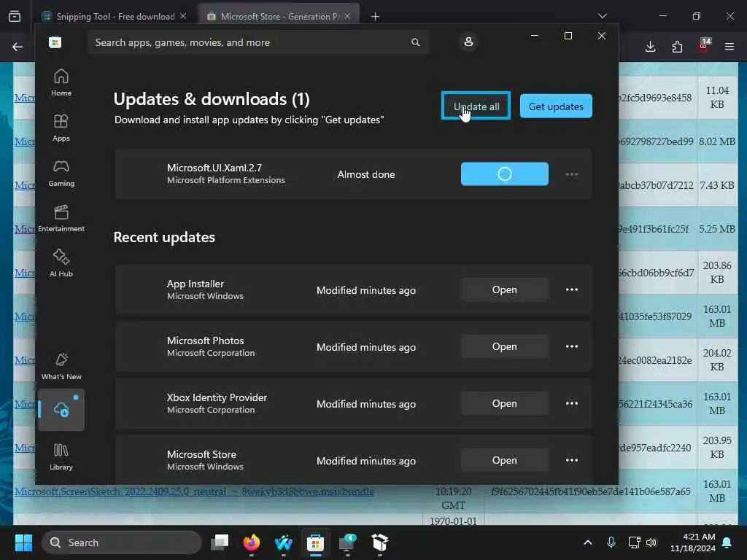This screenshot has height=560, width=747.
Task: Open browser downloads panel
Action: [650, 47]
